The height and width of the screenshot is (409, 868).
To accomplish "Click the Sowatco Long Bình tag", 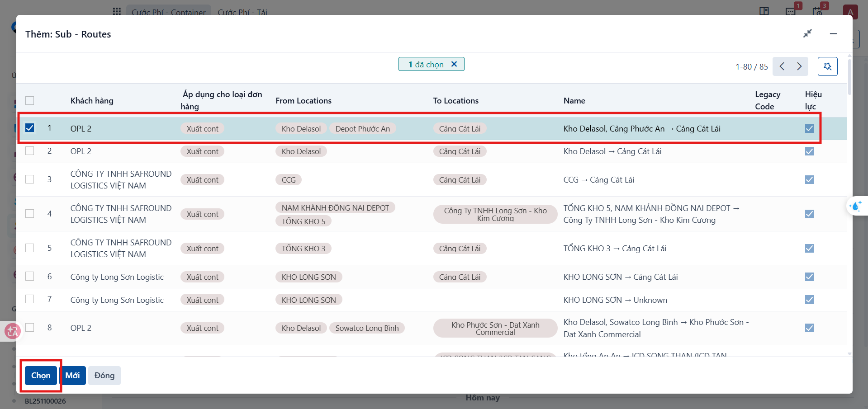I will pyautogui.click(x=367, y=328).
